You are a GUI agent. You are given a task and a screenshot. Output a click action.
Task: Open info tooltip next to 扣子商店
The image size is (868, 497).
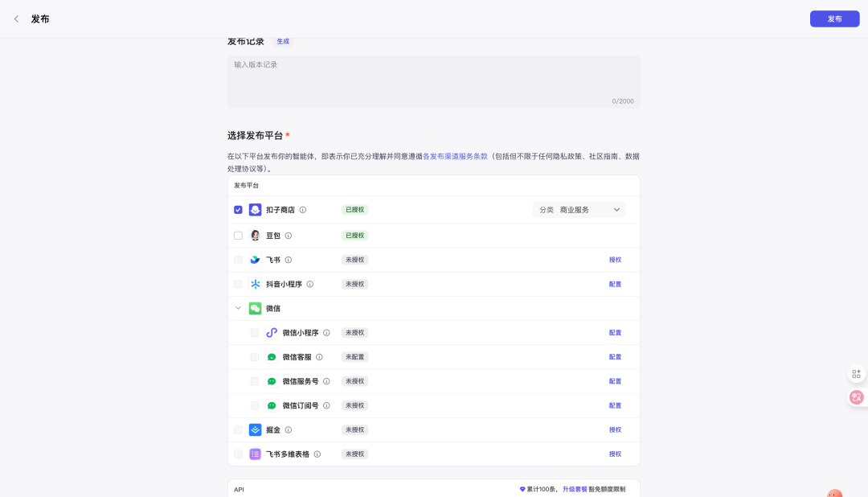coord(303,210)
